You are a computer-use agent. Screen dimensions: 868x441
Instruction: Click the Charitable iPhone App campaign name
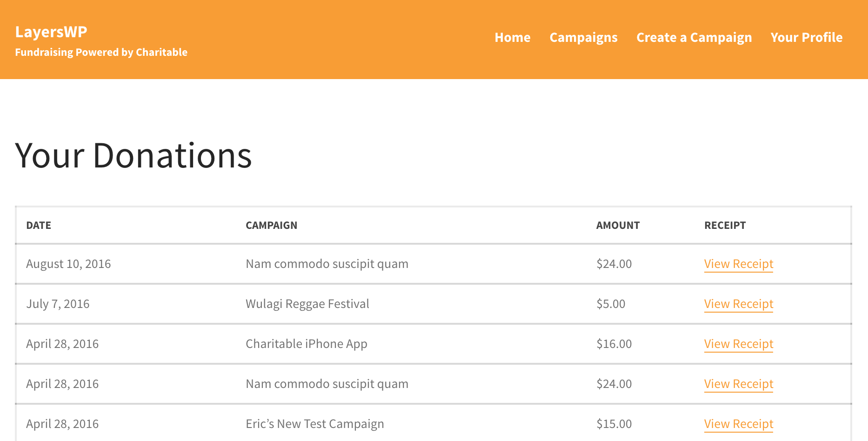306,344
